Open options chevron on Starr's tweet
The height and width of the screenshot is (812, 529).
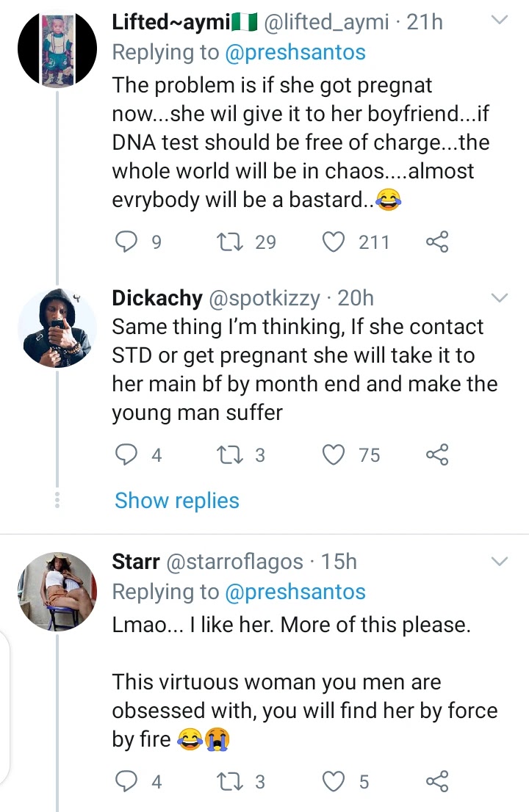(x=499, y=562)
